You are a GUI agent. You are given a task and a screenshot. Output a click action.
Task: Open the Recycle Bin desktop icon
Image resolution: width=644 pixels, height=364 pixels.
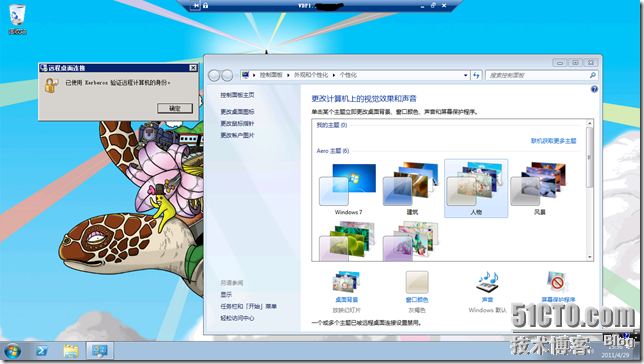(17, 19)
